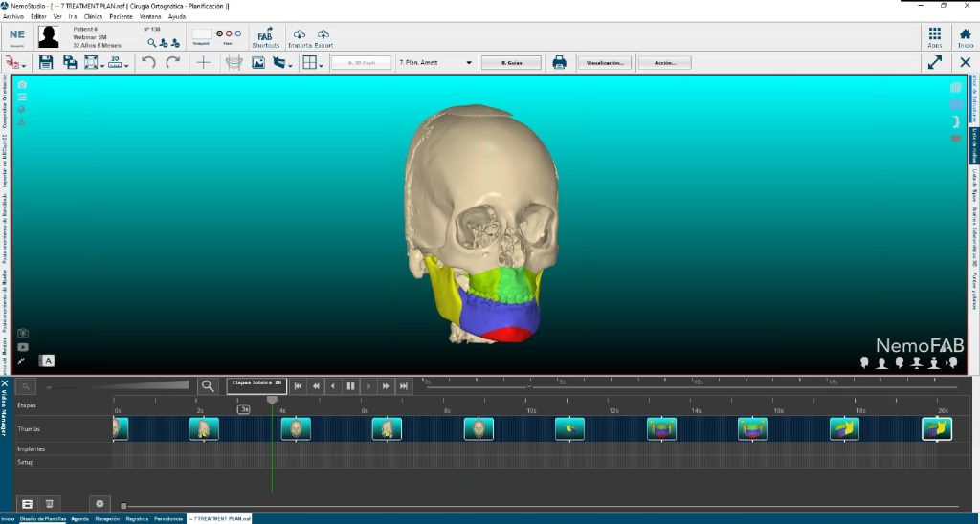Jump to last stage of animation
The image size is (980, 524).
404,386
